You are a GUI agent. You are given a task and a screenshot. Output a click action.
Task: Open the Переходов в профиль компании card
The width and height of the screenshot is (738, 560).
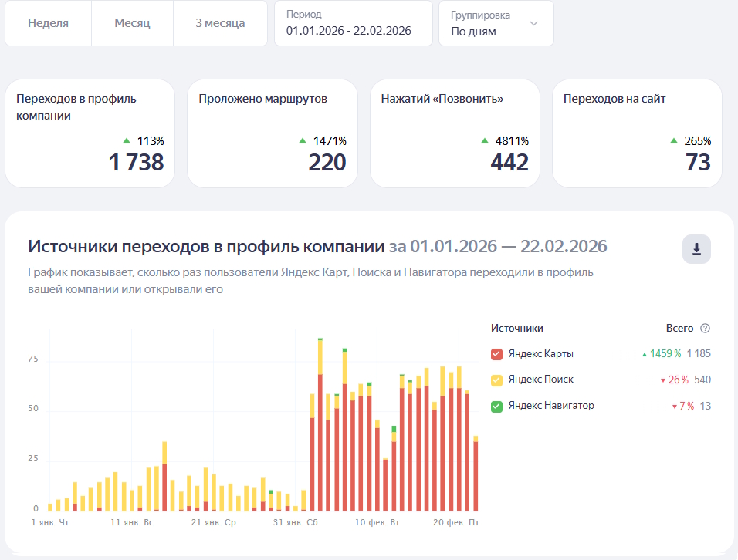pos(90,133)
